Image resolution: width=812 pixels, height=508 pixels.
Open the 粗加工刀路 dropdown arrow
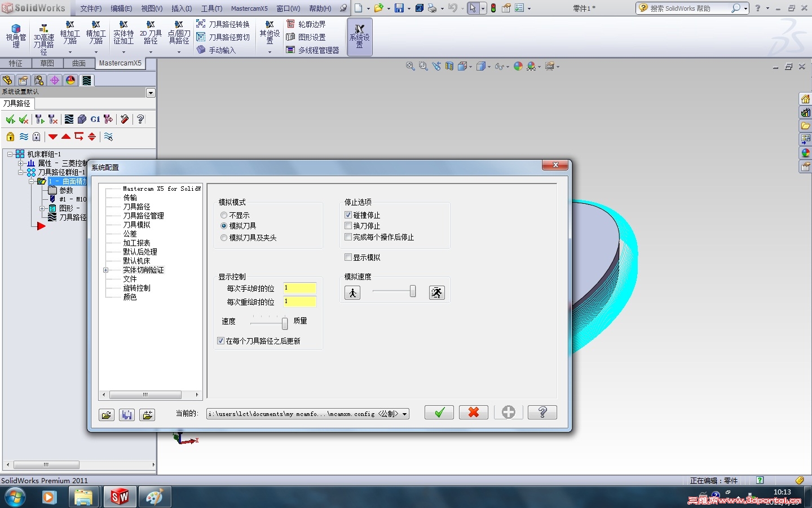tap(70, 52)
